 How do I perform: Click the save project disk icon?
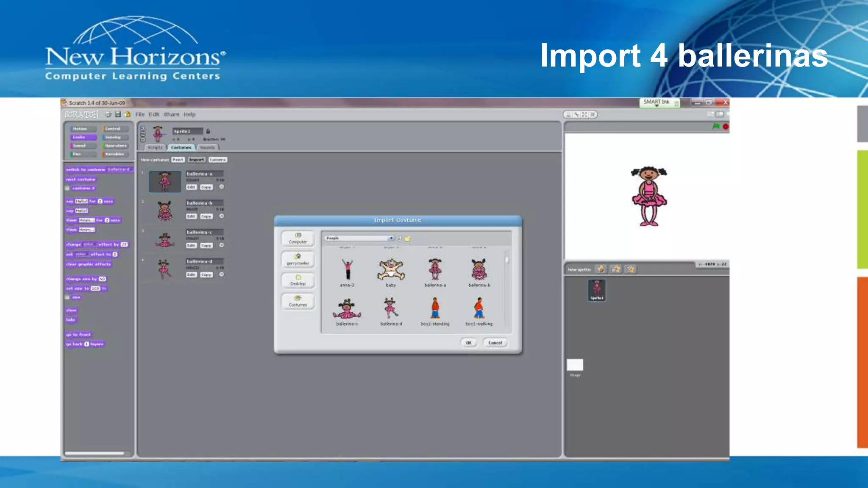tap(118, 114)
